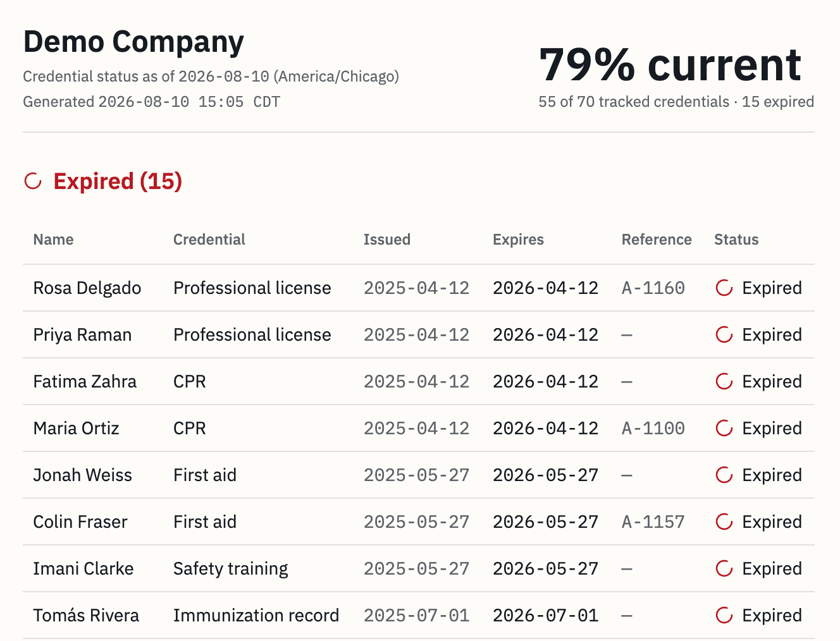The image size is (840, 641).
Task: Click the status icon in Fatima Zahra's row
Action: tap(724, 382)
